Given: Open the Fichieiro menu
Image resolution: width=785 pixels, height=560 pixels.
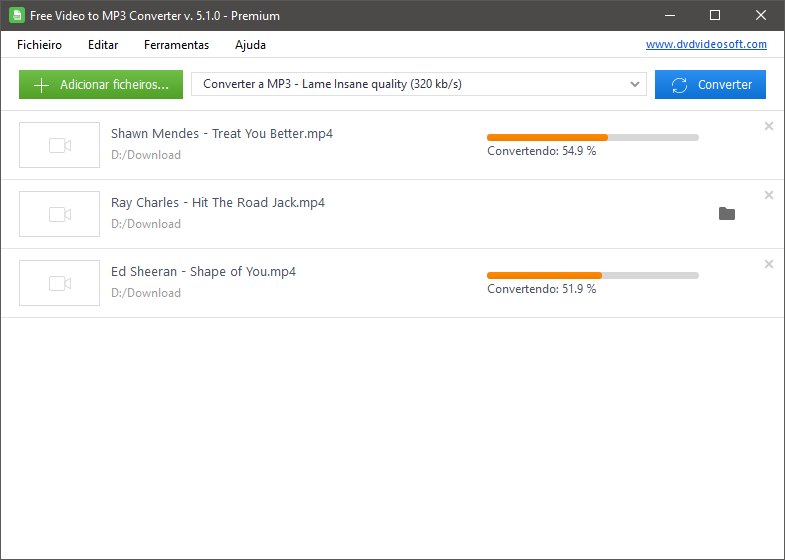Looking at the screenshot, I should [x=39, y=45].
